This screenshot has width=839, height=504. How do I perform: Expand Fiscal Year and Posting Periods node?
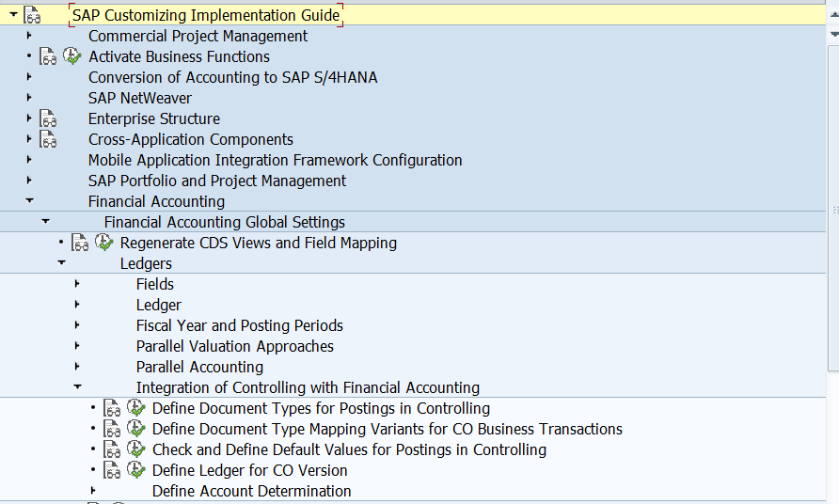click(77, 324)
